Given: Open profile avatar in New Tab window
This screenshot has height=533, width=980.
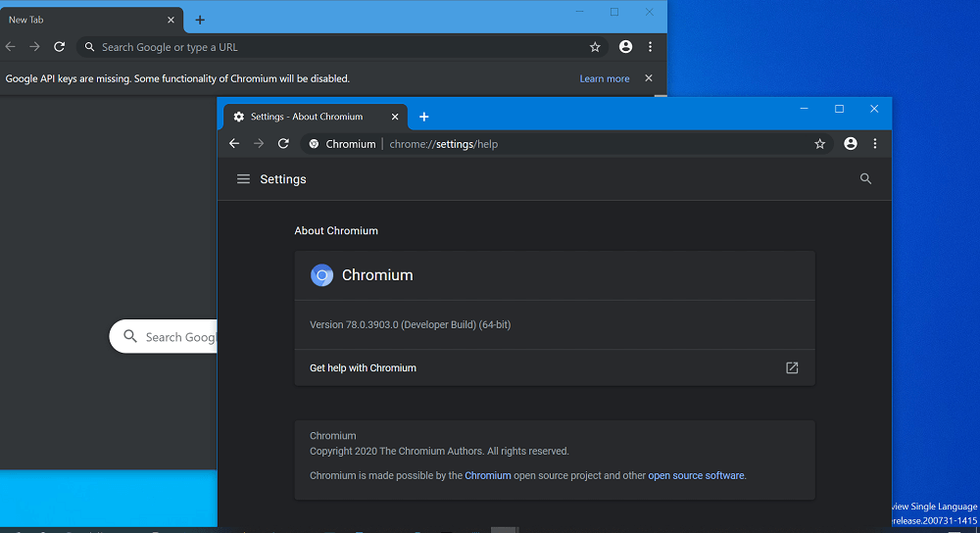Looking at the screenshot, I should pyautogui.click(x=625, y=47).
